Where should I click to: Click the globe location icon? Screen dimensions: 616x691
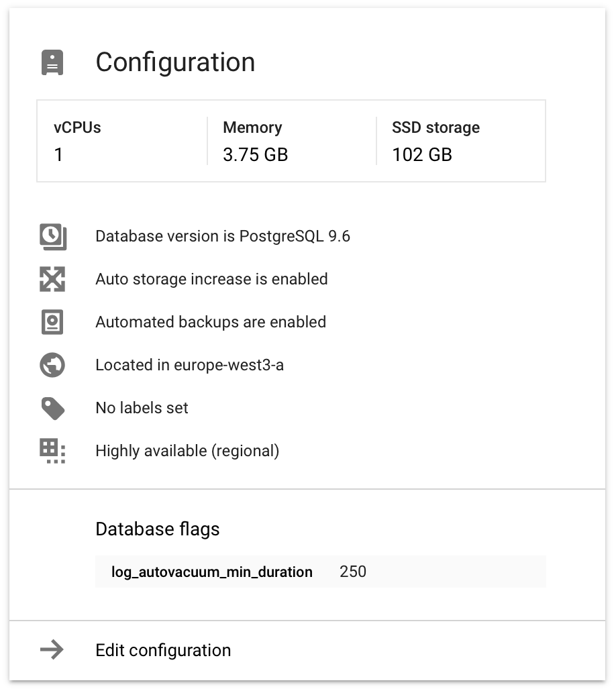coord(52,365)
